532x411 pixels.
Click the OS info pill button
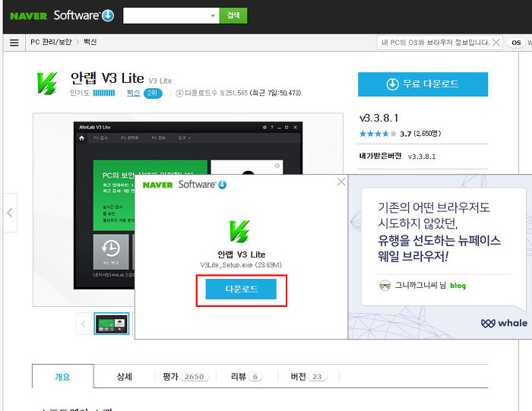point(516,43)
